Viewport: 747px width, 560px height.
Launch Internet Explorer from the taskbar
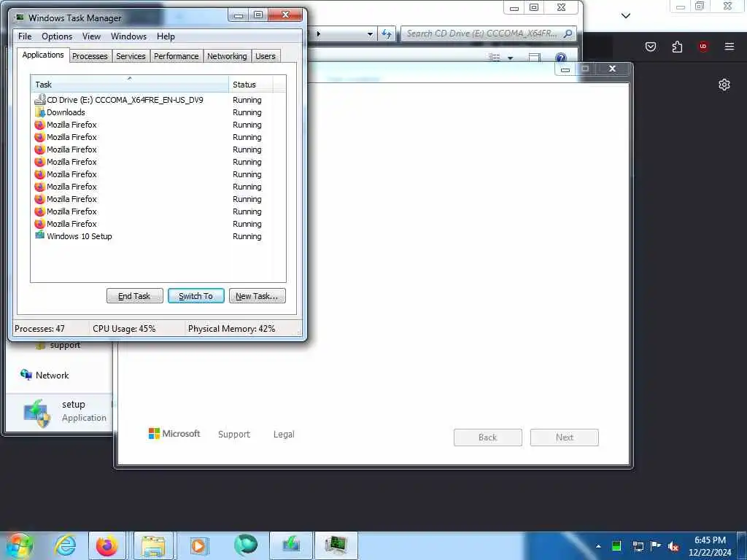65,545
